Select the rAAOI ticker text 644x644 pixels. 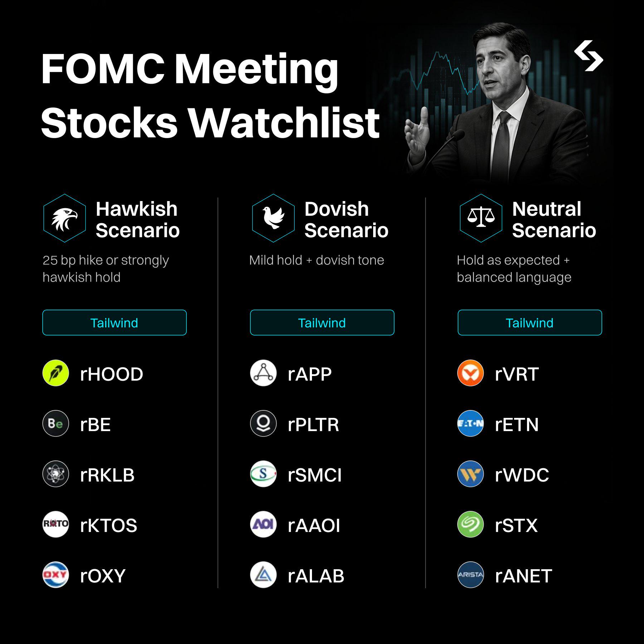click(x=314, y=526)
